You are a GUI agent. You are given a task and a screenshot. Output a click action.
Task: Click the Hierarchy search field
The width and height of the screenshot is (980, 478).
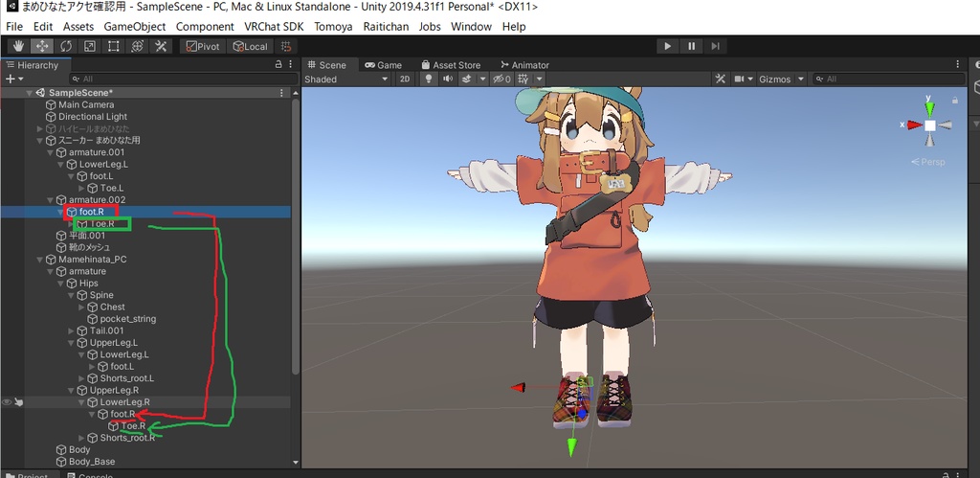pos(184,79)
